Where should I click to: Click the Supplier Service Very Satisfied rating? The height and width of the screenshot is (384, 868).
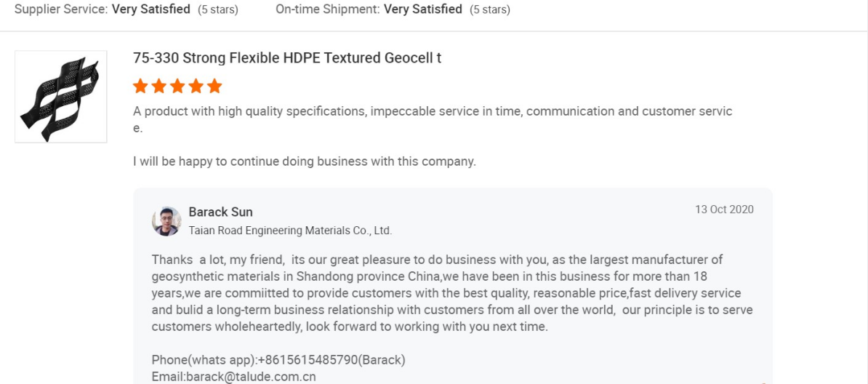[150, 9]
